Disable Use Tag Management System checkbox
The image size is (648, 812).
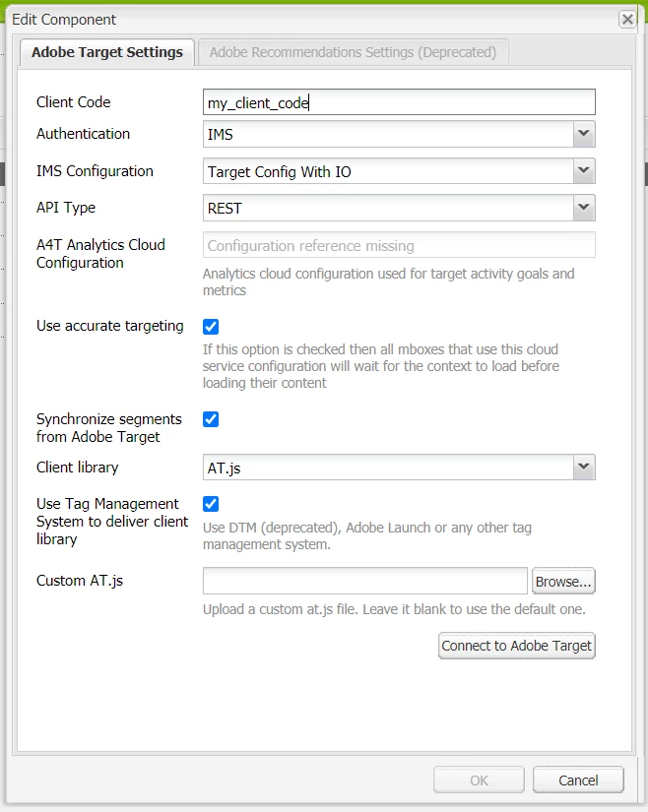[x=211, y=504]
